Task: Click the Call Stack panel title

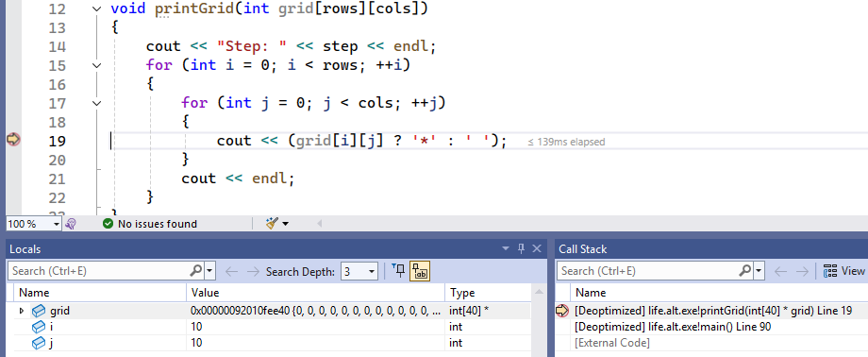Action: 582,249
